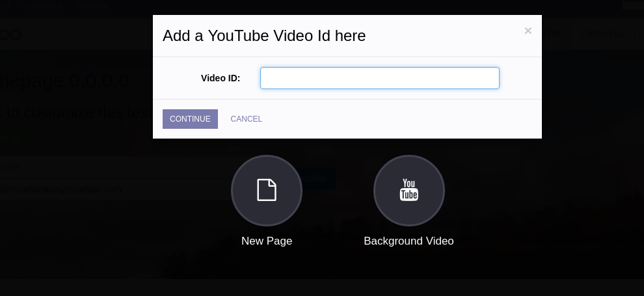
Task: Click the Contact us navigation link
Action: point(602,33)
